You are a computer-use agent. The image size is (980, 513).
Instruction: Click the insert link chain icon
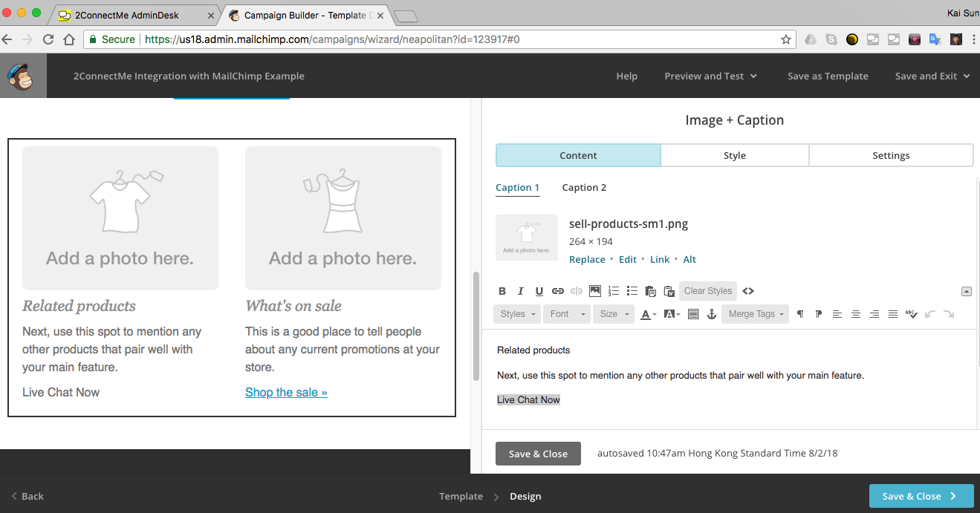558,291
